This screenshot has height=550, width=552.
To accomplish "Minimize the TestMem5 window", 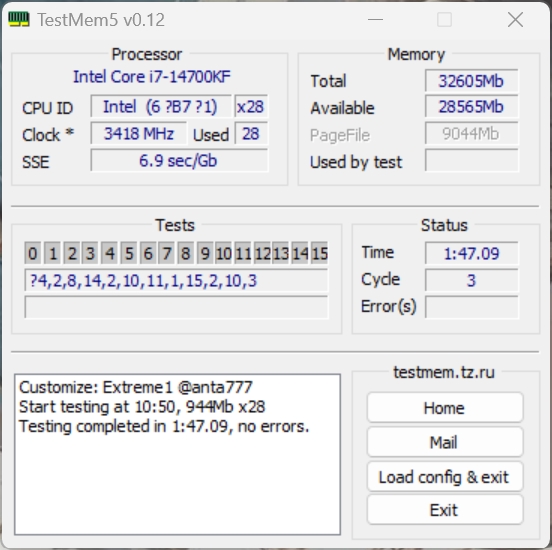I will [375, 19].
